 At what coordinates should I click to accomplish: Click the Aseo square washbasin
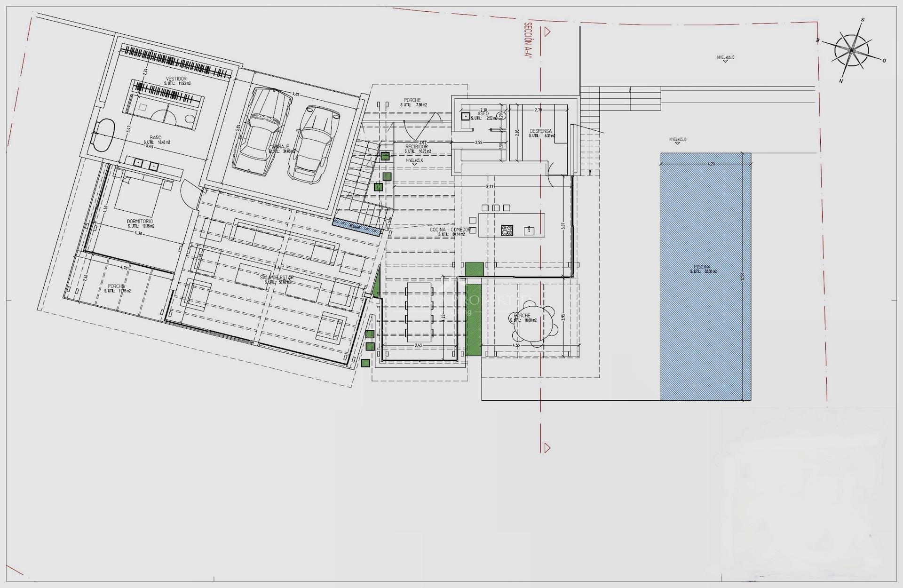coord(465,116)
